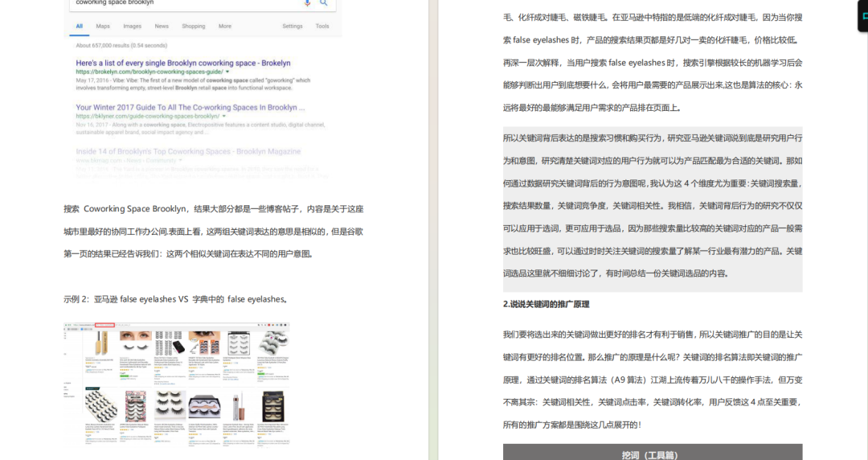Expand the arrow next to the brokelyn.com URL
Image resolution: width=868 pixels, height=460 pixels.
[x=227, y=72]
